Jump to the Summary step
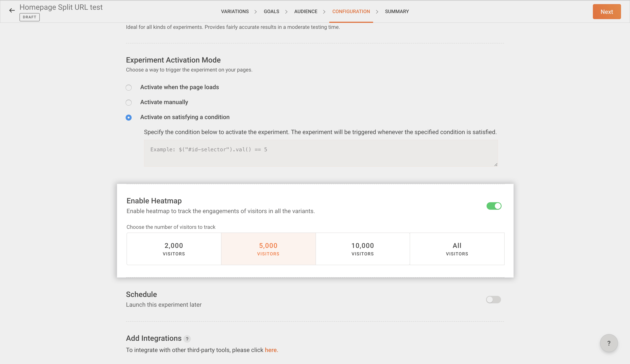630x364 pixels. click(397, 11)
